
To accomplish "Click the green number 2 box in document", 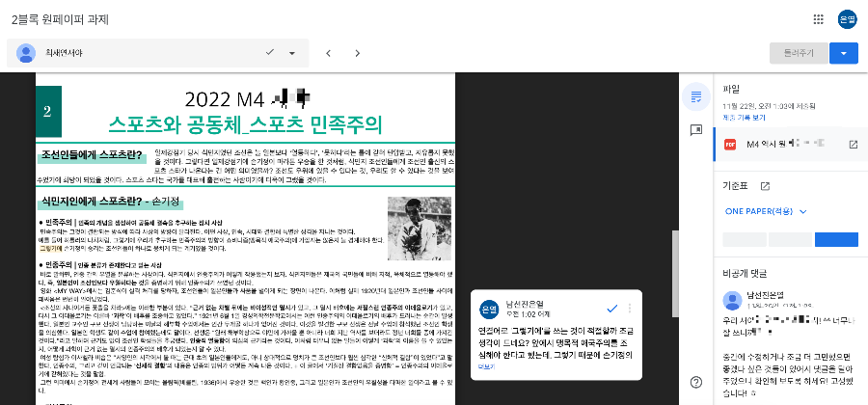I will coord(49,111).
